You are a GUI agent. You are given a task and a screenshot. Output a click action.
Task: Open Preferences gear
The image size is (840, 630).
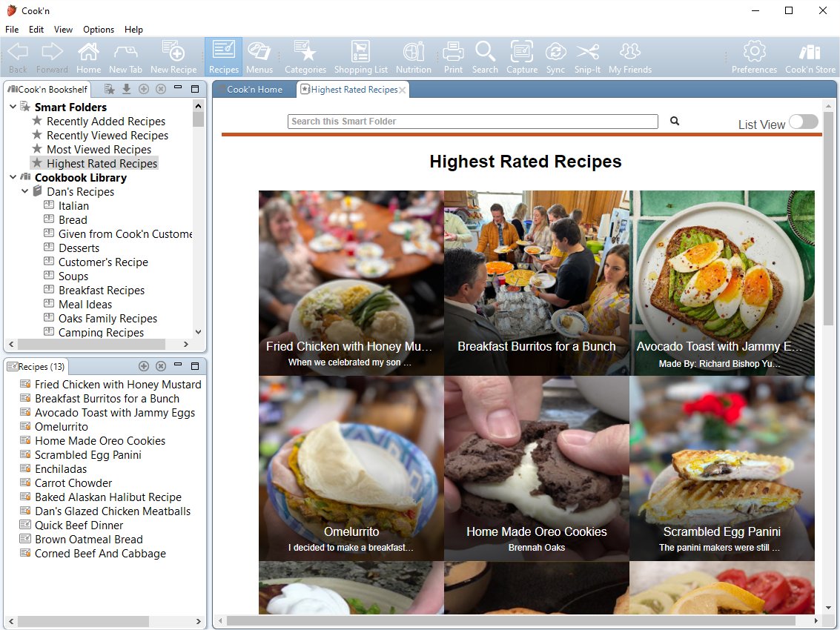[754, 57]
